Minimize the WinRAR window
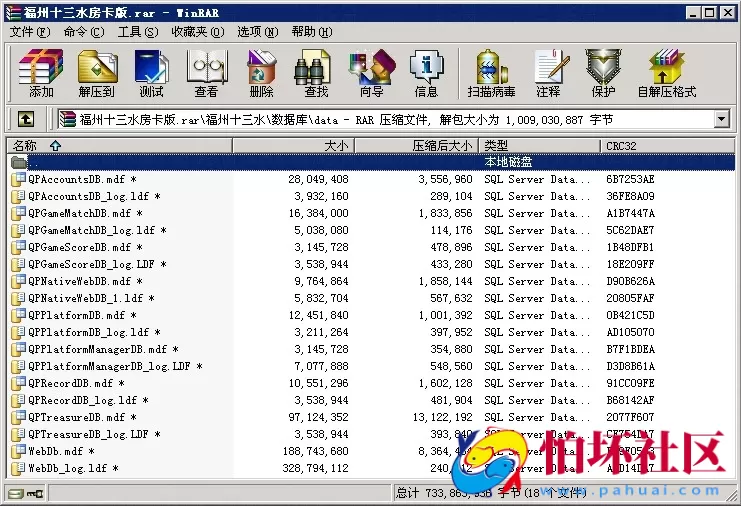Image resolution: width=741 pixels, height=506 pixels. 692,13
